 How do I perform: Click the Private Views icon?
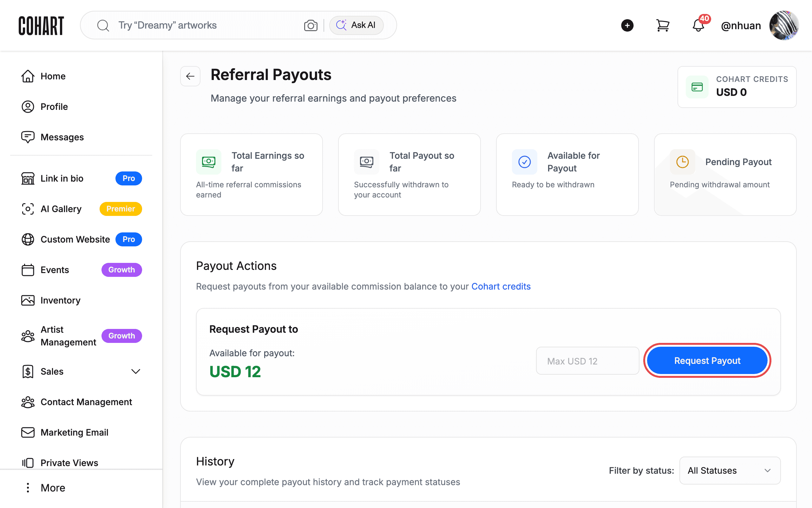28,463
